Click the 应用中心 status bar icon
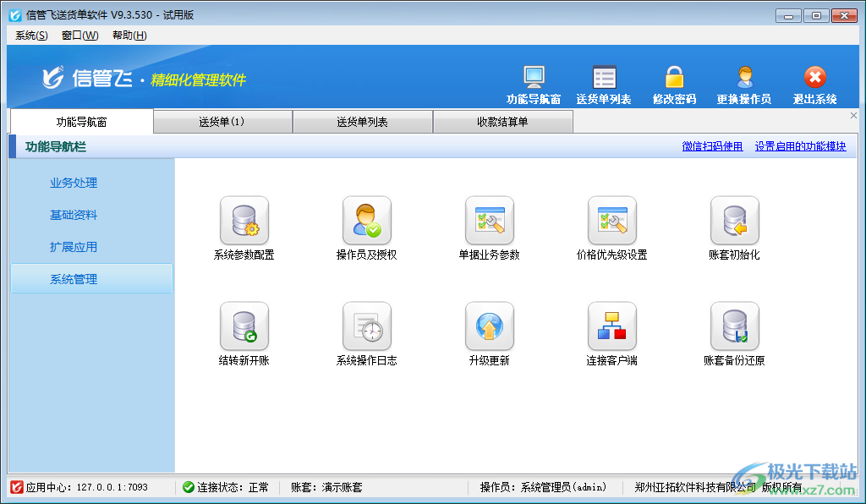866x504 pixels. (x=17, y=487)
